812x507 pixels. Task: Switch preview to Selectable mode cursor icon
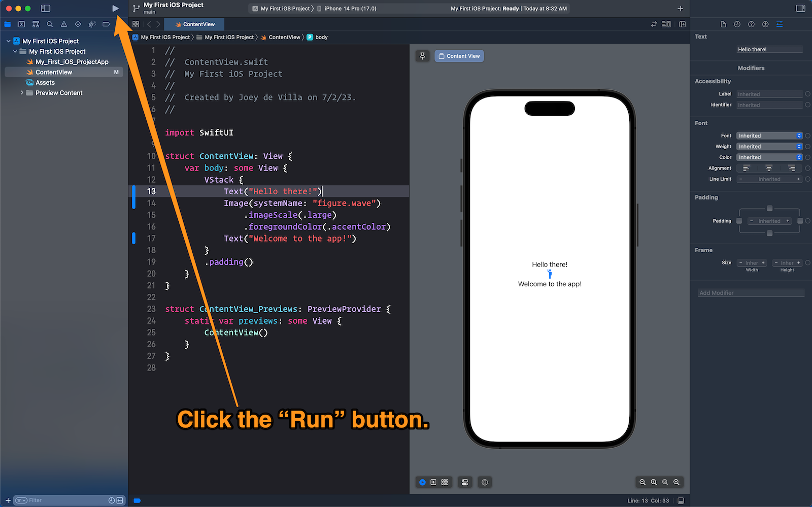pos(433,482)
